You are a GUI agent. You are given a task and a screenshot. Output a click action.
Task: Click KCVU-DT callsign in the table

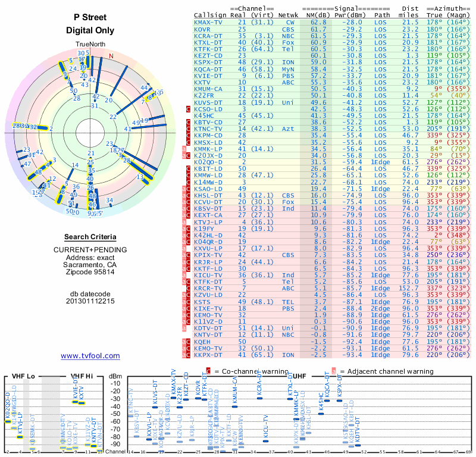[208, 202]
